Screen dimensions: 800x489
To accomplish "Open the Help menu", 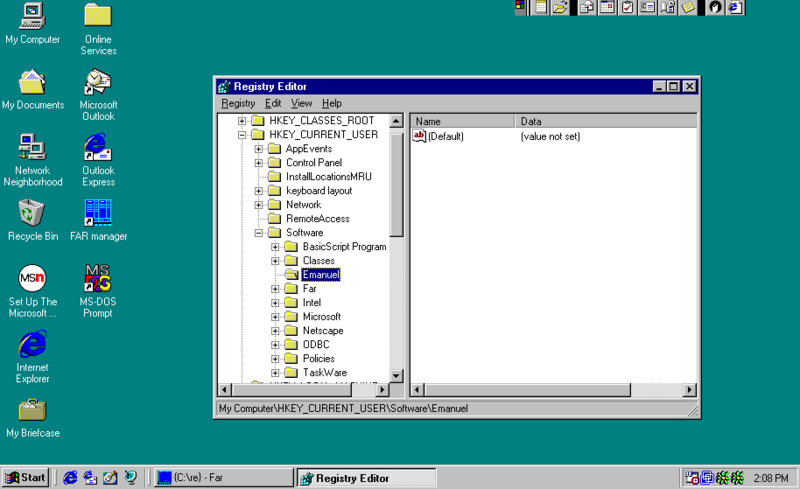I will [332, 104].
